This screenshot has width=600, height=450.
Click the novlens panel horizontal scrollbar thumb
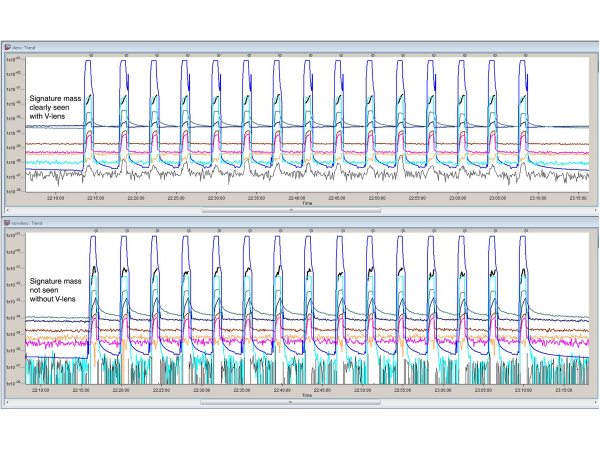point(291,403)
